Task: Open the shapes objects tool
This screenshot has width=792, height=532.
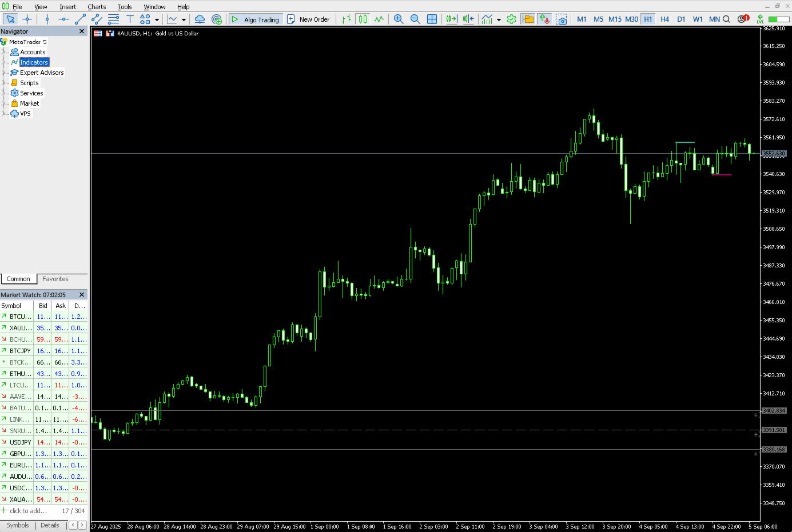Action: (145, 19)
